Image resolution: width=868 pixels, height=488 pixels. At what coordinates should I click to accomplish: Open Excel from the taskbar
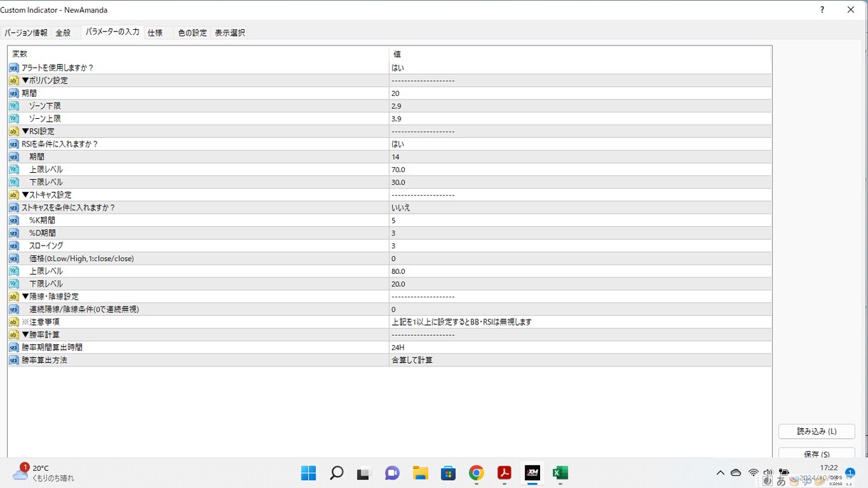[560, 473]
